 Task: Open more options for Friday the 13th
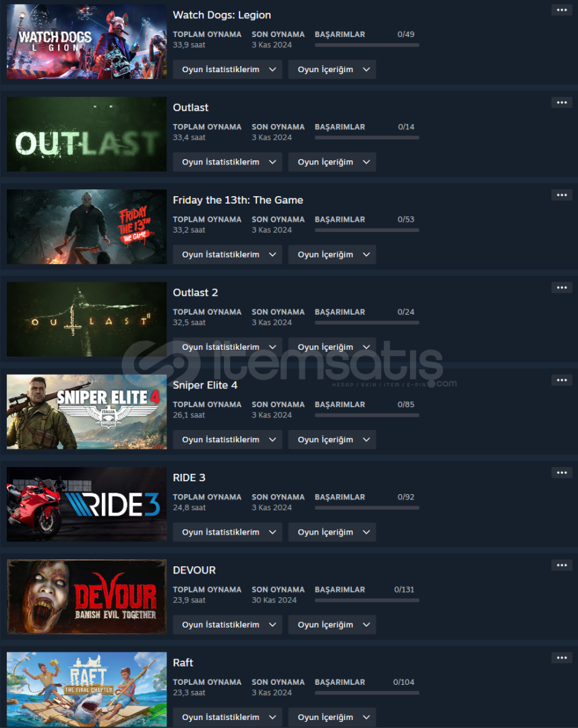point(561,195)
